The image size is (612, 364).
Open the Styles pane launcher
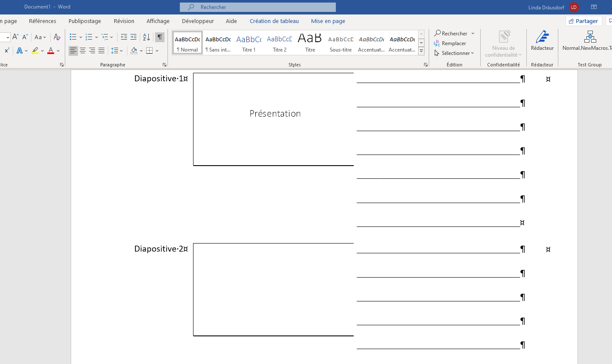(425, 65)
